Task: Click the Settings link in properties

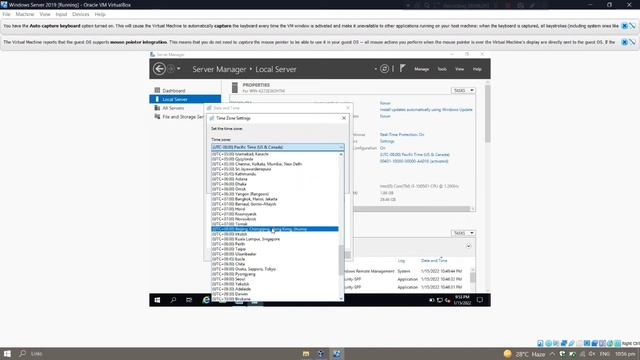Action: [x=387, y=141]
